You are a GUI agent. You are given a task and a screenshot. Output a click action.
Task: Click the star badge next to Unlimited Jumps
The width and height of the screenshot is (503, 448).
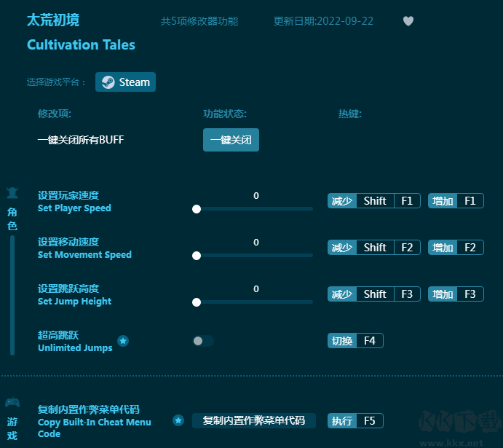[123, 341]
